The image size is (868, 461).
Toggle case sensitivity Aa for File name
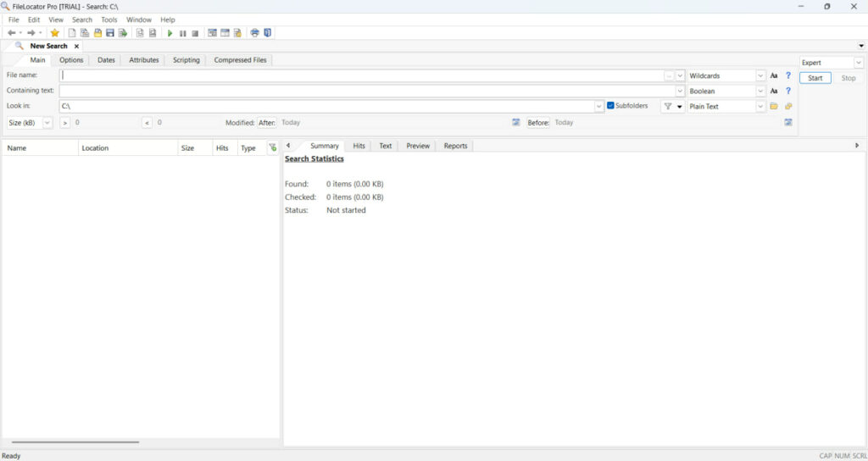click(x=774, y=75)
